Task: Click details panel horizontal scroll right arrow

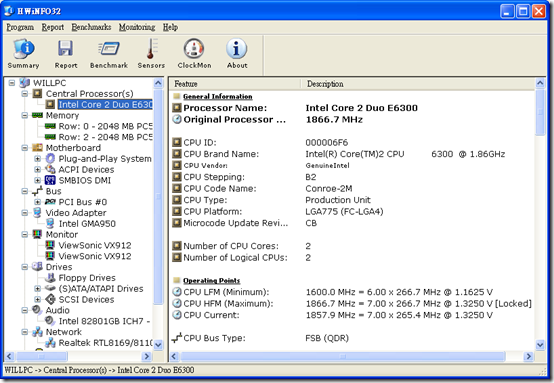Action: [x=528, y=356]
